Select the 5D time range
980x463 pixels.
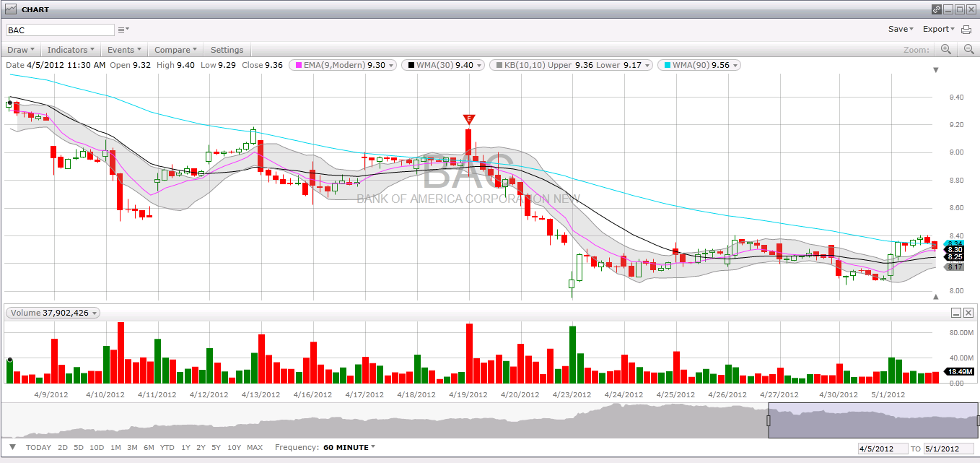point(79,448)
